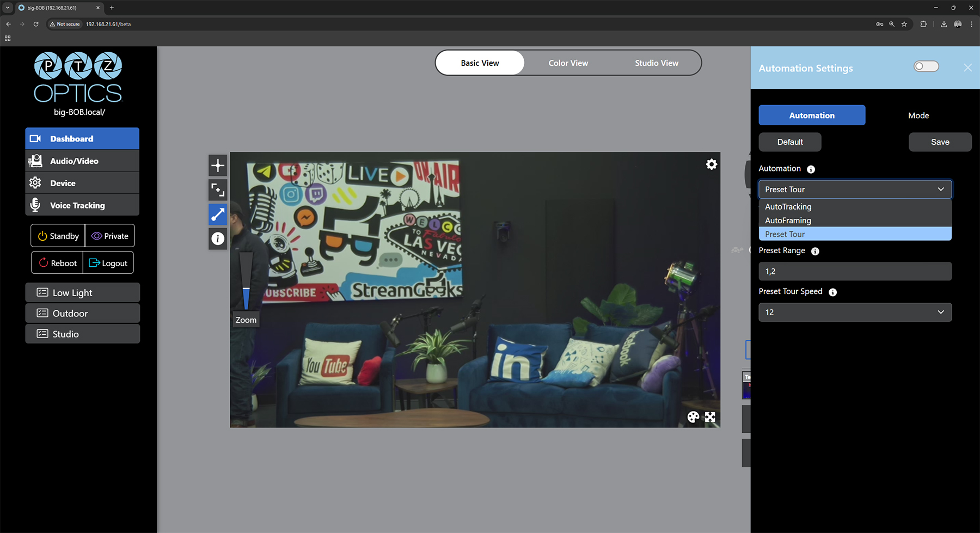Image resolution: width=980 pixels, height=533 pixels.
Task: Open Chrome three-dot menu
Action: pyautogui.click(x=971, y=24)
